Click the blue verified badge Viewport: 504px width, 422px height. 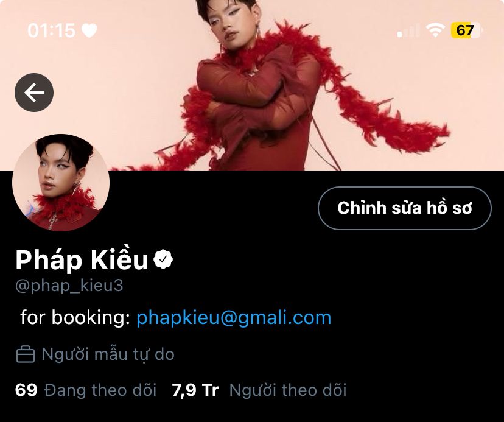[163, 259]
